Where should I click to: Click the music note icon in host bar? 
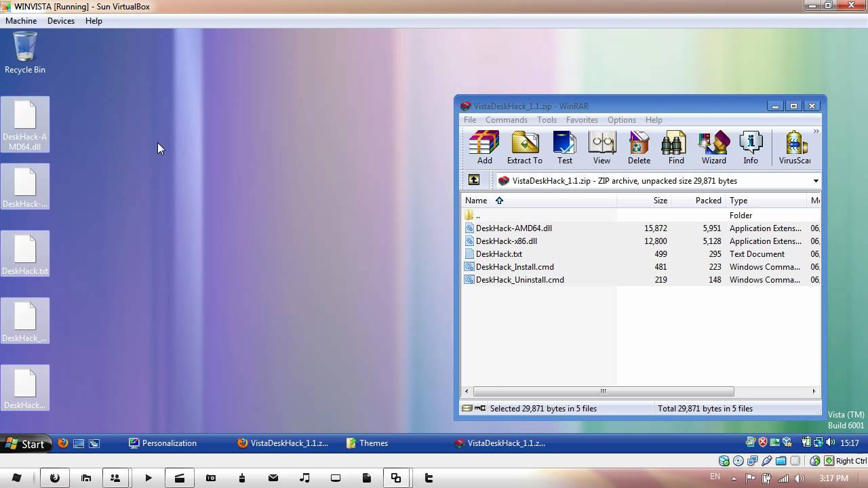click(x=304, y=478)
